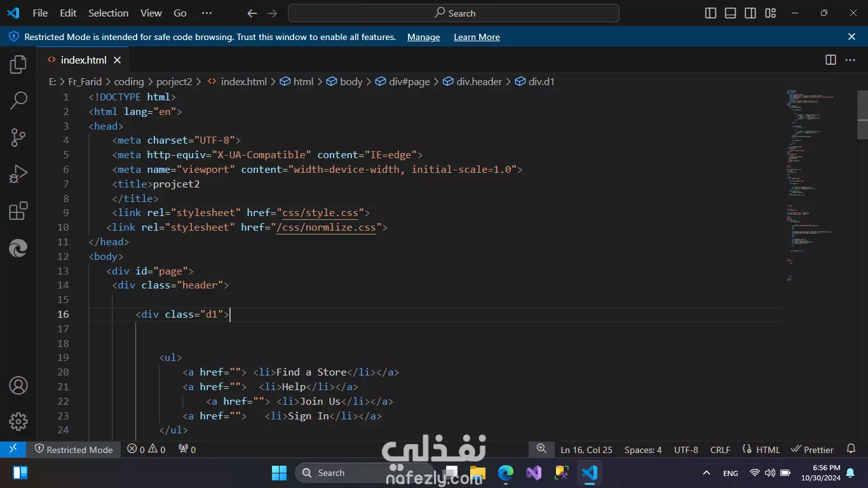Expand the div#page breadcrumb
868x488 pixels.
[x=403, y=81]
